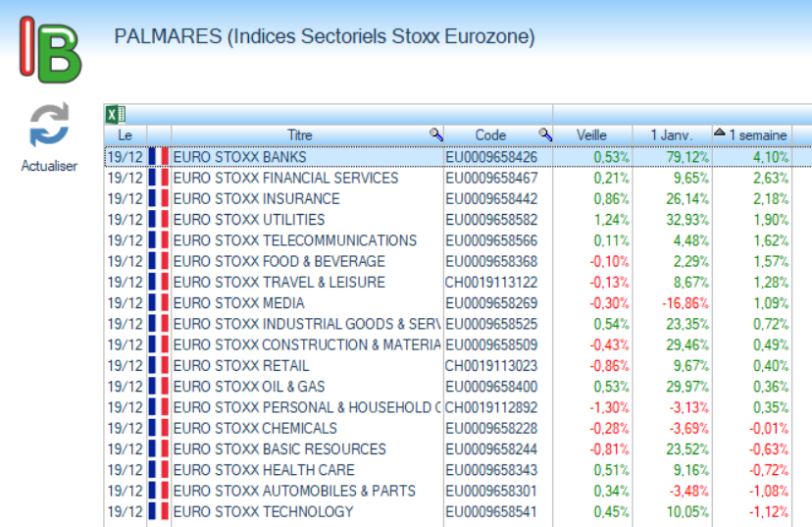Sort by the Veille column header
812x527 pixels.
(x=591, y=134)
